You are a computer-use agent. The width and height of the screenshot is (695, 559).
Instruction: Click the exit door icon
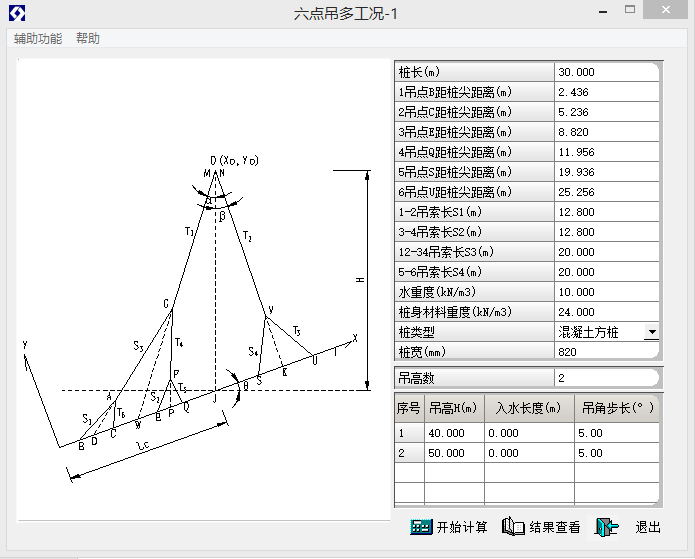(606, 527)
